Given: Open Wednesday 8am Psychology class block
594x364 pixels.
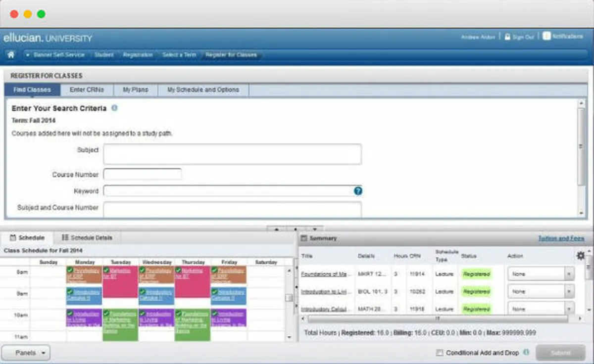Looking at the screenshot, I should [156, 274].
